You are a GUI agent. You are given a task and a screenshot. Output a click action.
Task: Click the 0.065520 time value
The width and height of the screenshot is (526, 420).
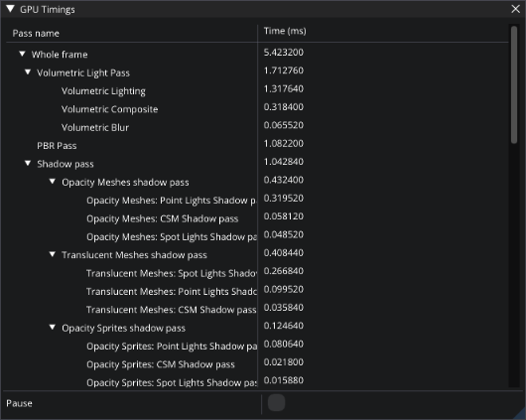[284, 125]
